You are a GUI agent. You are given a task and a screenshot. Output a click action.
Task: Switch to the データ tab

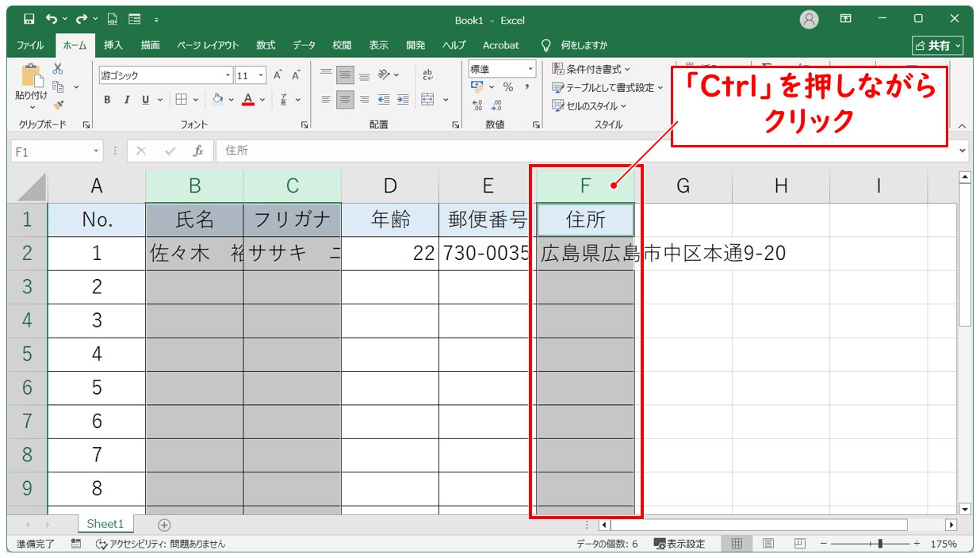[304, 45]
